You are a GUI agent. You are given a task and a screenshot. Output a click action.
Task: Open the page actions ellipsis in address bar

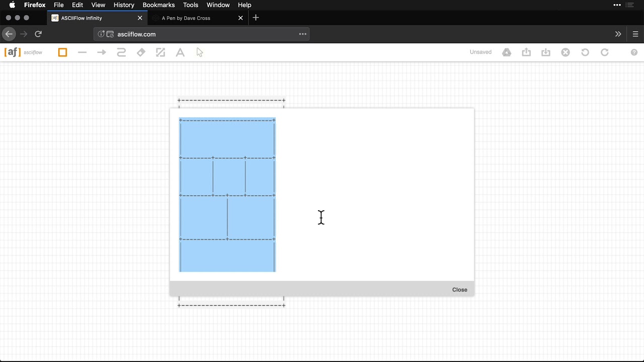tap(302, 34)
